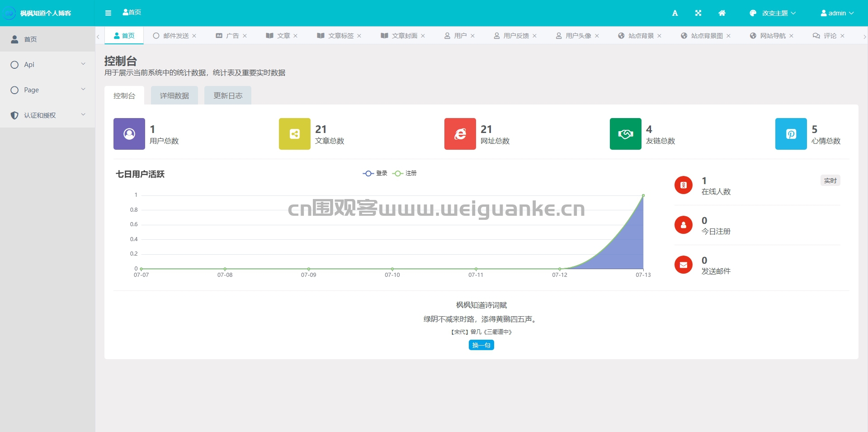
Task: Close the 用户反馈 tab
Action: (535, 36)
